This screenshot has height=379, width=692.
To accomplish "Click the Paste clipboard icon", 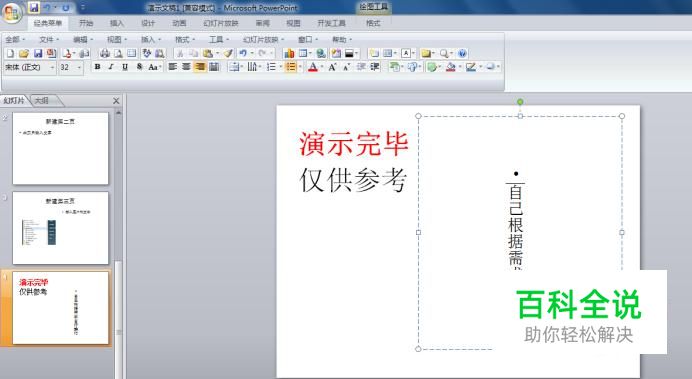I will (x=207, y=53).
